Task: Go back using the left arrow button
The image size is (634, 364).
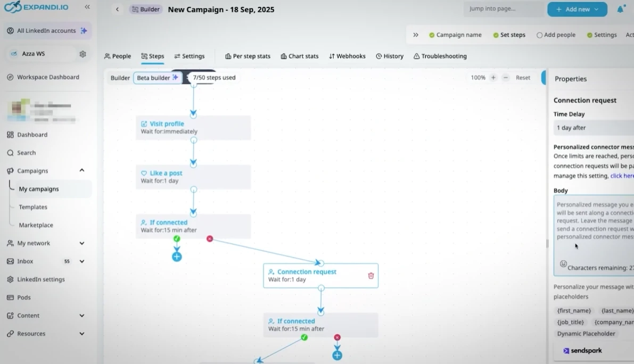Action: (117, 9)
